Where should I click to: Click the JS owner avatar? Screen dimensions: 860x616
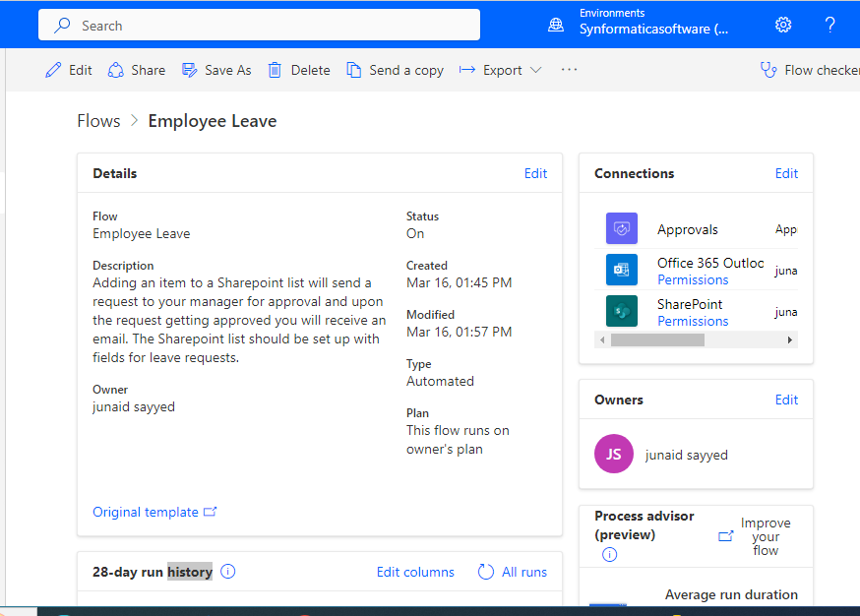(614, 454)
